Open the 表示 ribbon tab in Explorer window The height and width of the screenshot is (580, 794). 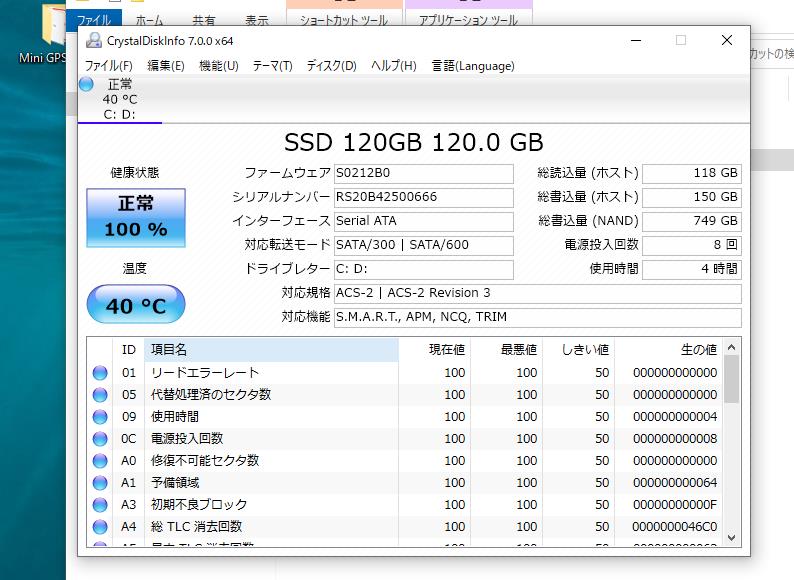pos(257,21)
